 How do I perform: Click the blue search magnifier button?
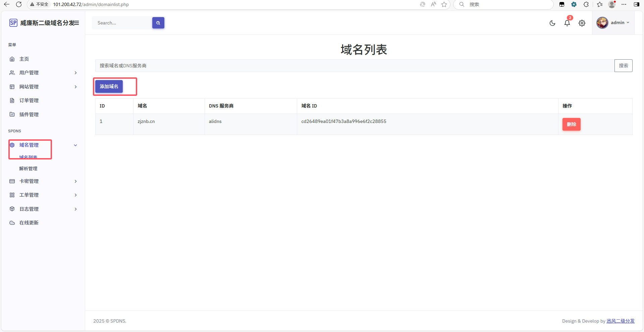pos(158,23)
